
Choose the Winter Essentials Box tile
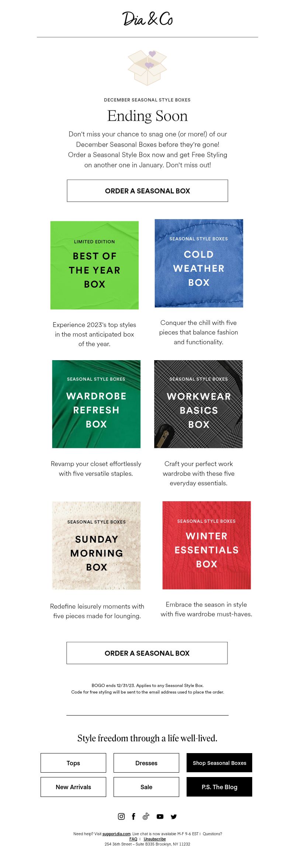pos(206,545)
